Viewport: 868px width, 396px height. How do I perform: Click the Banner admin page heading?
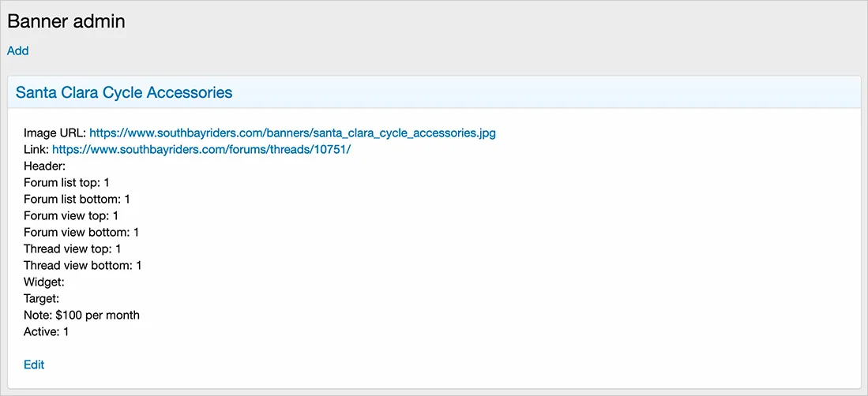66,21
